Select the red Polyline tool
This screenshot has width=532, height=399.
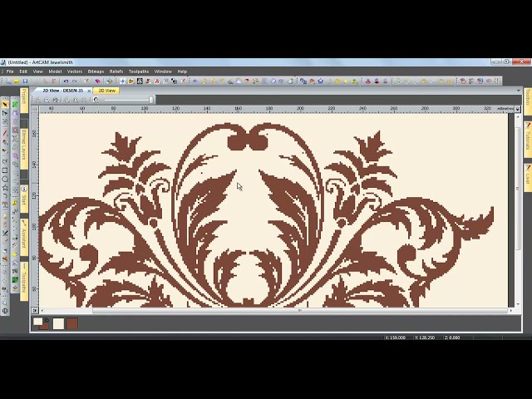5,133
